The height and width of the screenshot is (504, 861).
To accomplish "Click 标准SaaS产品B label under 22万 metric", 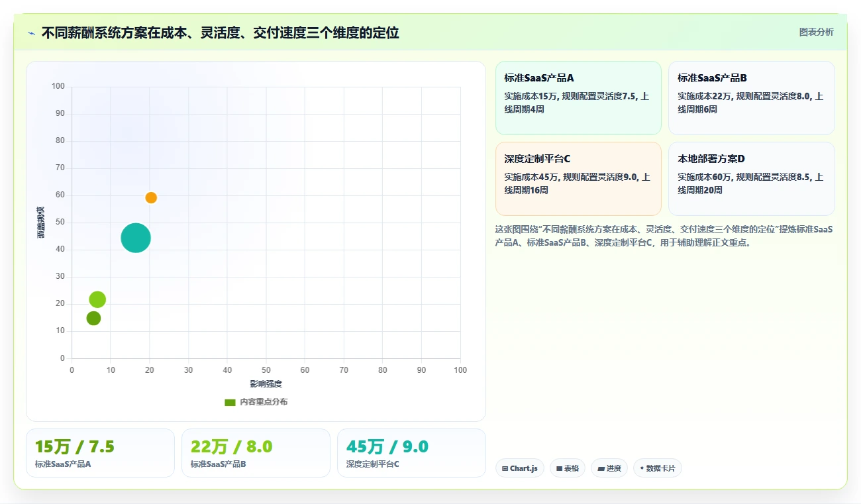I will click(219, 464).
